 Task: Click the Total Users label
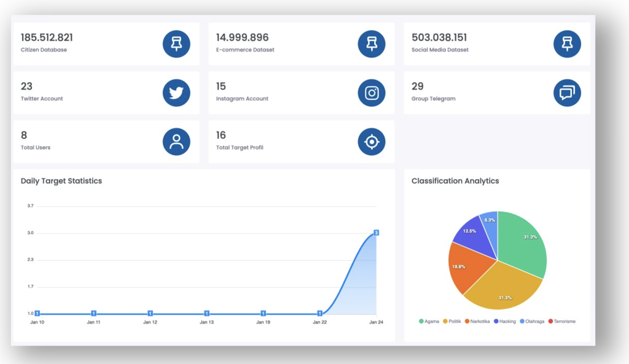[36, 147]
